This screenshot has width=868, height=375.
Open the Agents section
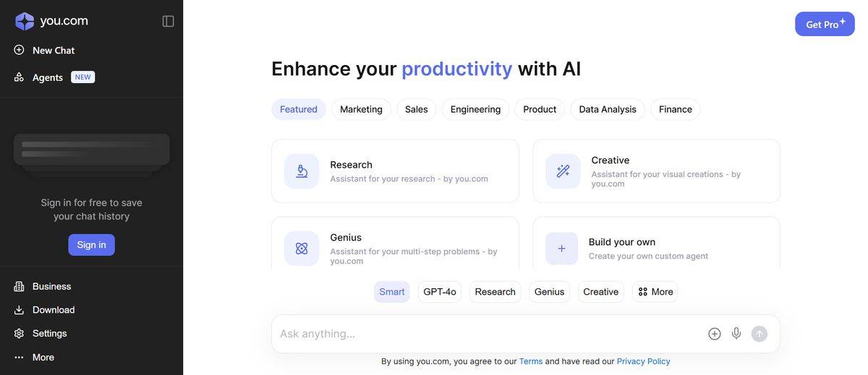click(x=48, y=77)
